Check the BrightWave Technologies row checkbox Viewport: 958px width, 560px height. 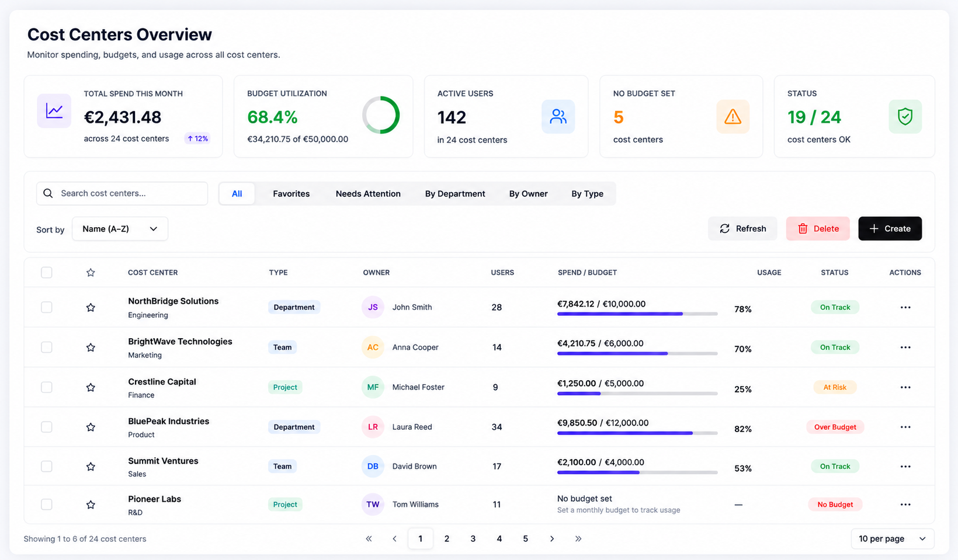[x=47, y=347]
